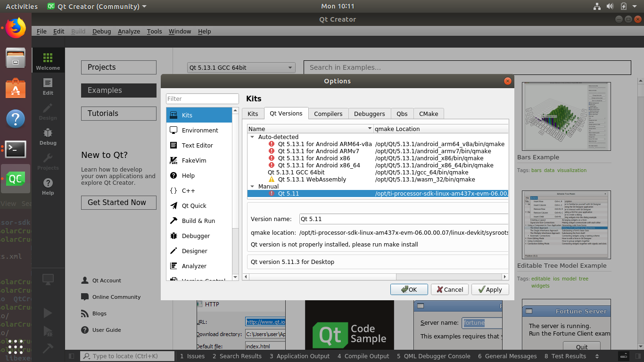Select Text Editor category in Options
The image size is (644, 362).
pos(199,145)
